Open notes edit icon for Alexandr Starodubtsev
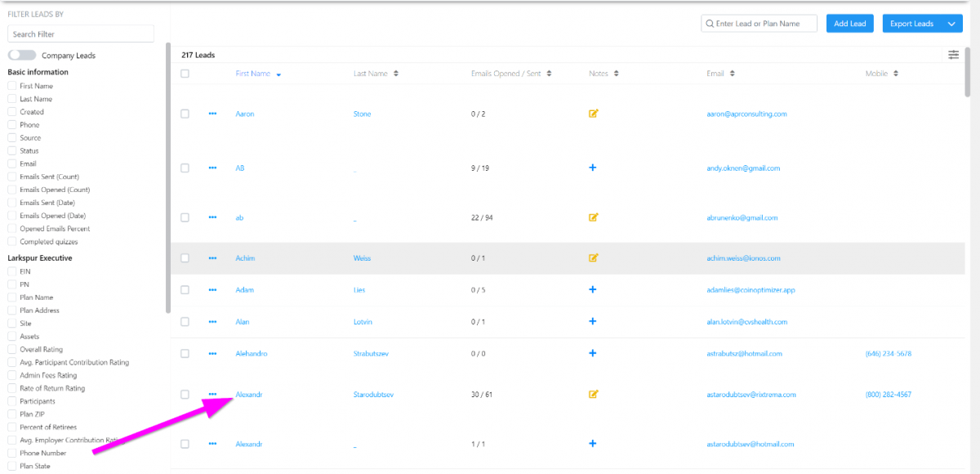 [593, 394]
